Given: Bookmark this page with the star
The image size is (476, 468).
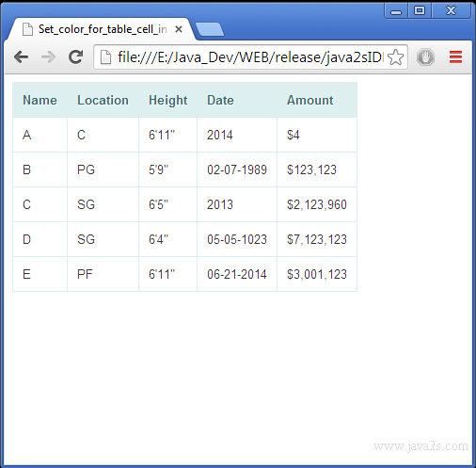Looking at the screenshot, I should pyautogui.click(x=395, y=57).
